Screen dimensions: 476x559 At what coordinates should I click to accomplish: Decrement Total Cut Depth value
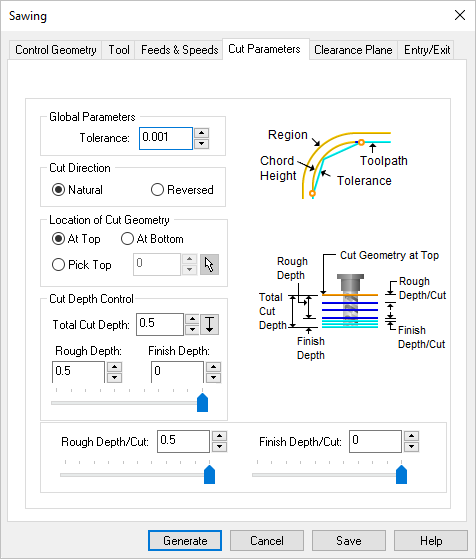pos(192,329)
